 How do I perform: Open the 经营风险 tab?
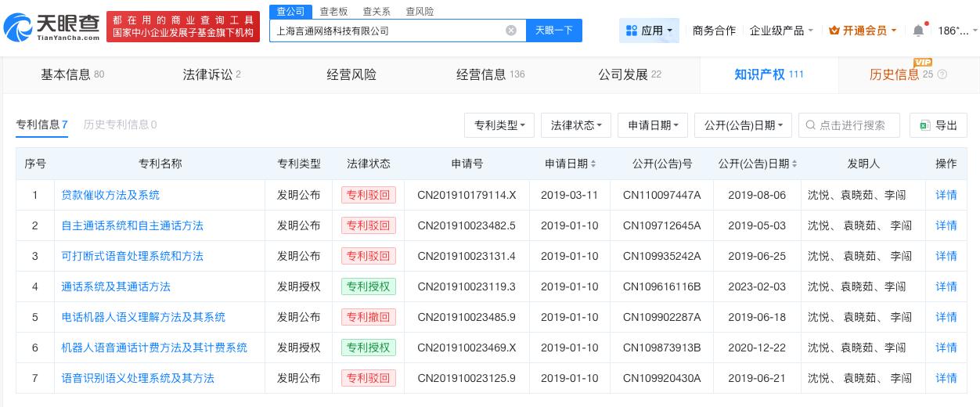point(351,75)
